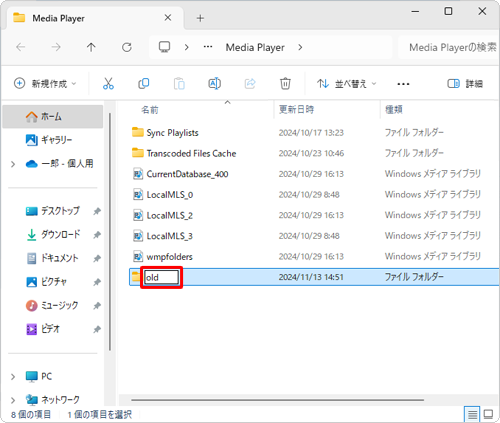This screenshot has width=500, height=423.
Task: Switch to large thumbnails view icon
Action: [x=488, y=414]
